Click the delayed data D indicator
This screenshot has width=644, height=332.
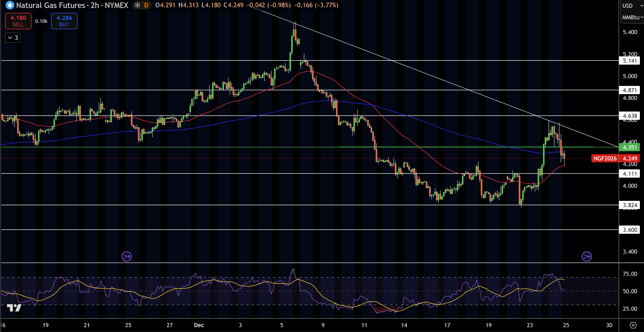click(x=146, y=5)
